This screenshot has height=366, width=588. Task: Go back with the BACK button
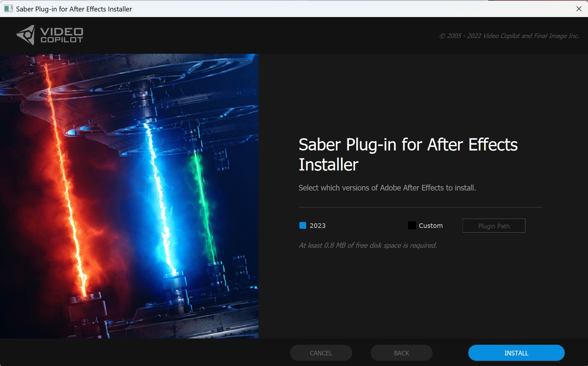point(401,353)
